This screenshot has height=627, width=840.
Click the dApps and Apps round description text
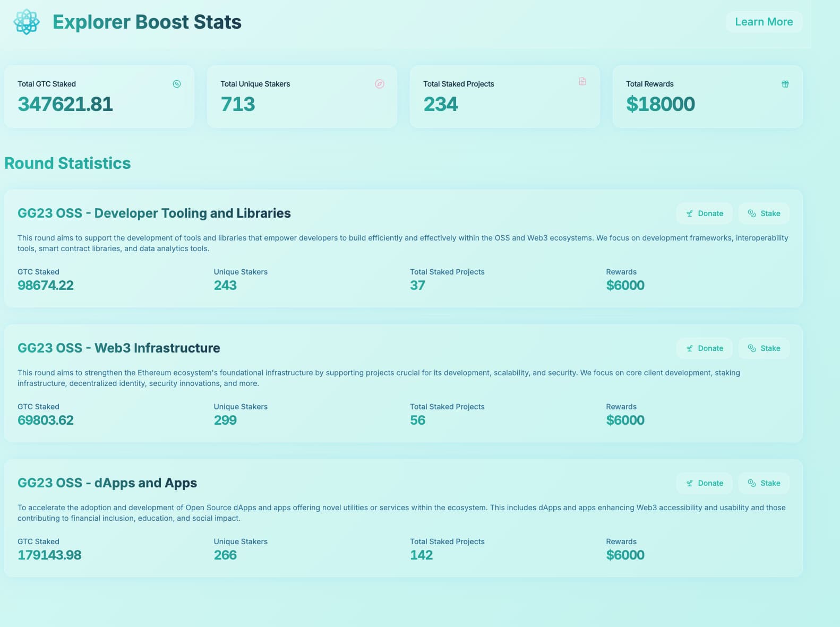[401, 513]
